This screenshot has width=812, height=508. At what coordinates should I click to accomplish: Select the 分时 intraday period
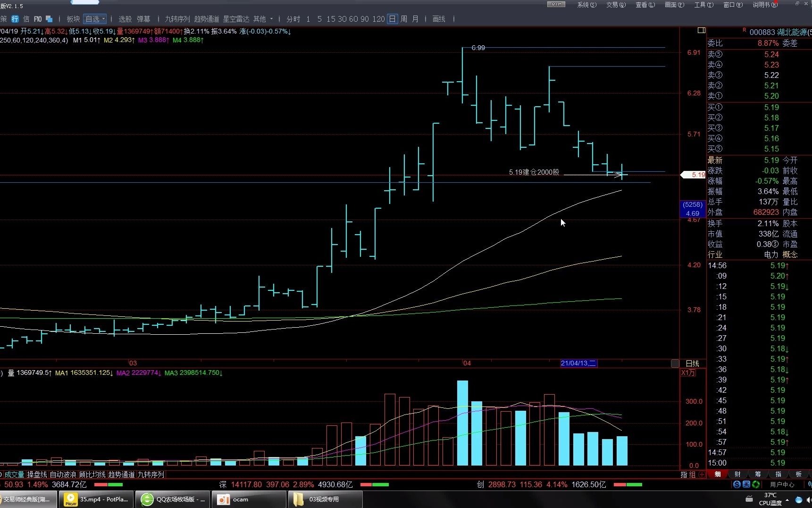[293, 19]
